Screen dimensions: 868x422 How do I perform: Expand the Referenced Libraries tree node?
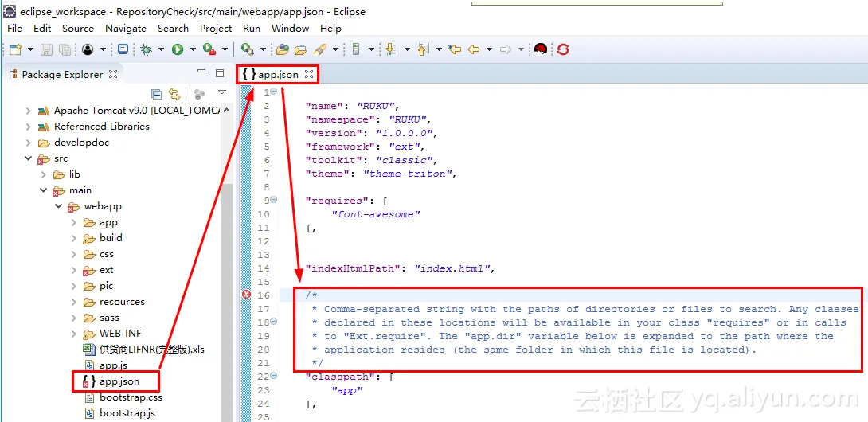[29, 127]
